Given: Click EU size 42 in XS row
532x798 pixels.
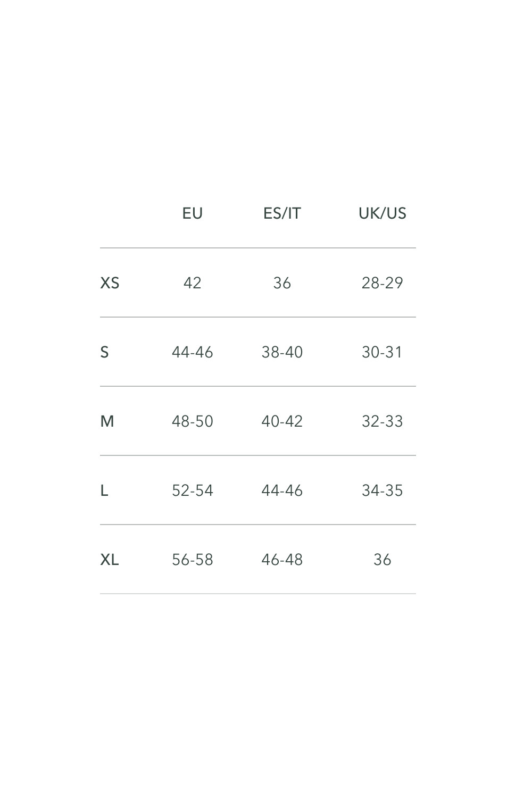Looking at the screenshot, I should [192, 282].
